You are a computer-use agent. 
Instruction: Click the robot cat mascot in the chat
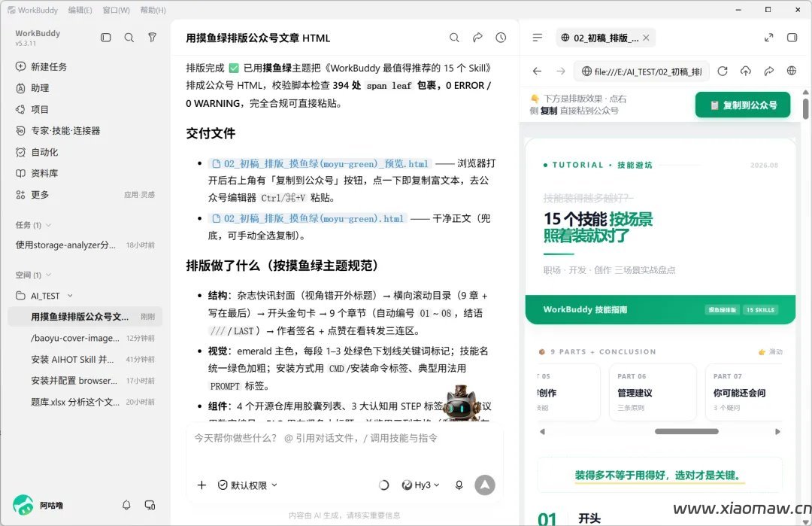(461, 404)
